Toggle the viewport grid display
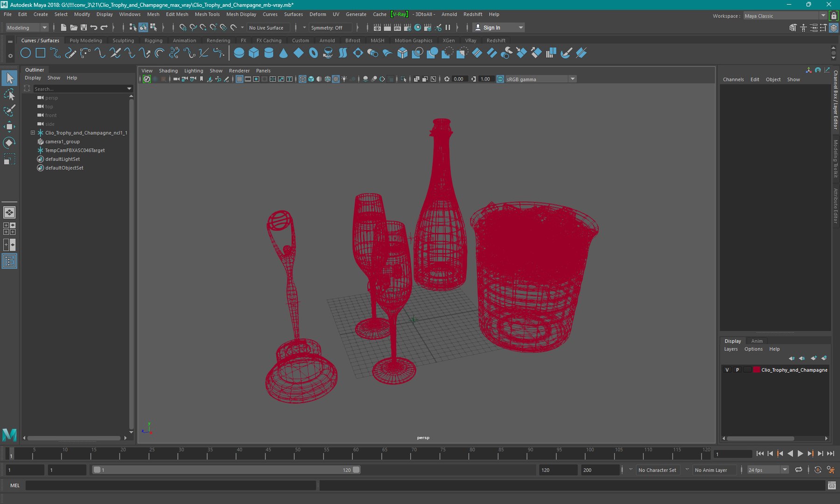 [x=239, y=79]
